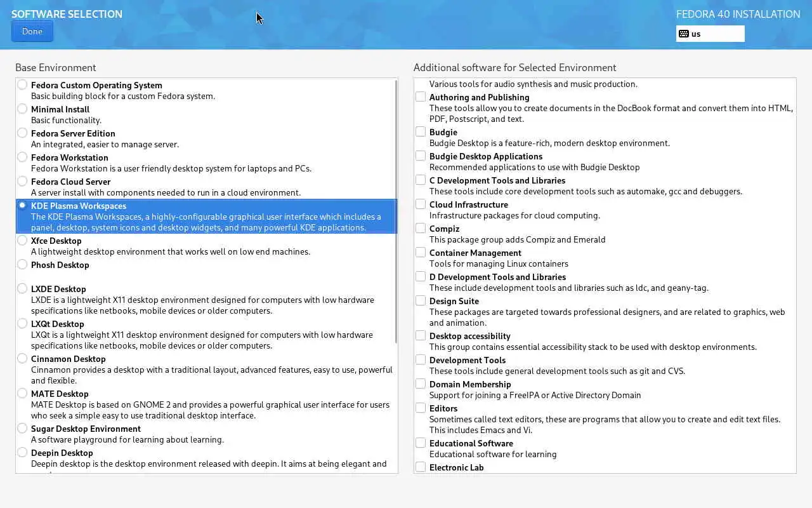Click 'A lightweight desktop environment' description text
Image resolution: width=812 pixels, height=508 pixels.
(171, 251)
